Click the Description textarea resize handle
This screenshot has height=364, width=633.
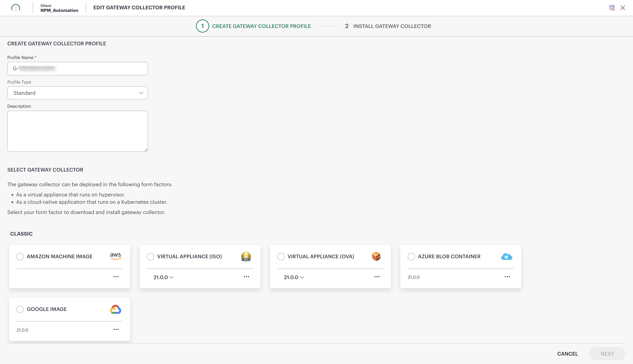(x=146, y=150)
